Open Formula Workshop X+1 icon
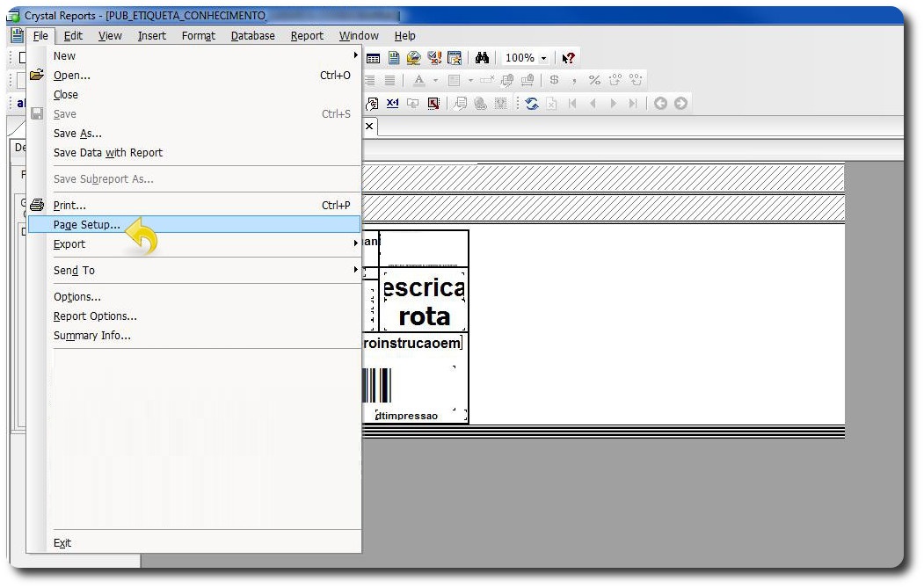 (392, 104)
